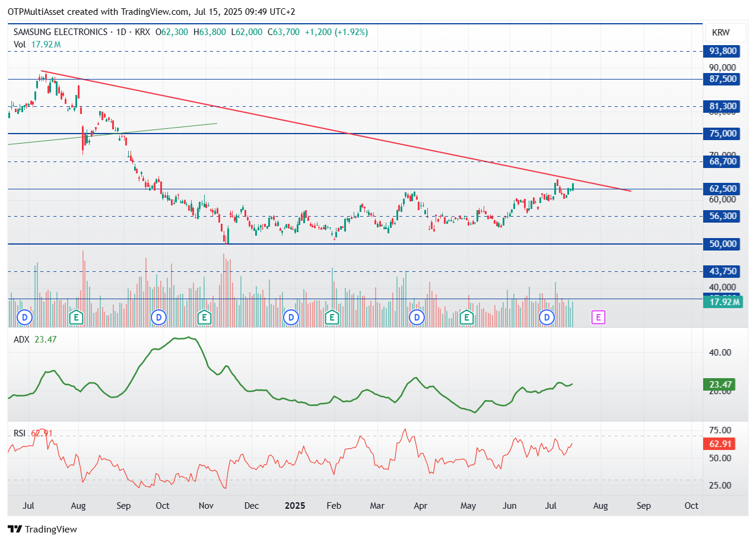
Task: Select the ADX indicator legend label
Action: click(21, 340)
